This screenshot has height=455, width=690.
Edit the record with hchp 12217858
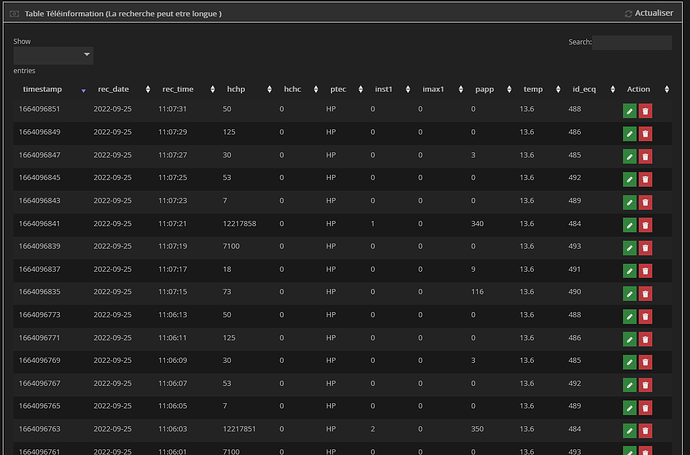tap(629, 224)
